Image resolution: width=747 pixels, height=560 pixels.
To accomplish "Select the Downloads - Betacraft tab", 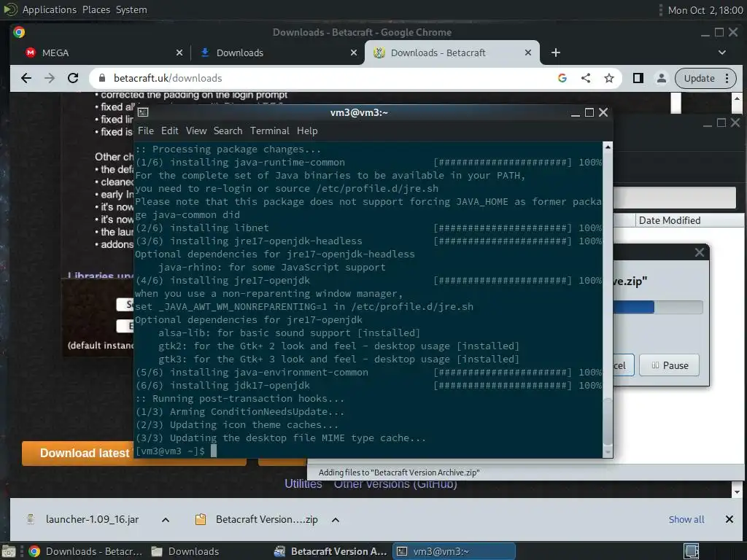I will pos(452,52).
